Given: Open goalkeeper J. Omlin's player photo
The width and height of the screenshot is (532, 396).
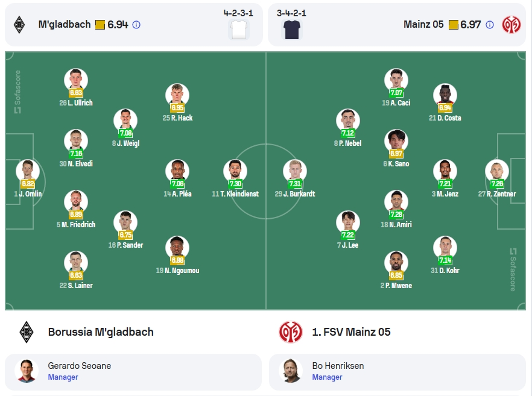Looking at the screenshot, I should (28, 171).
